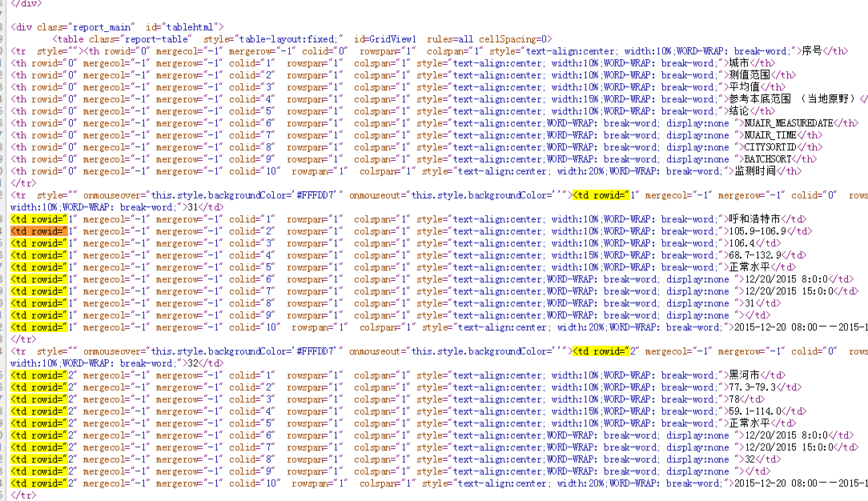Viewport: 868px width, 501px height.
Task: Click the NUAIR_MEASUREDATE header text
Action: pos(789,123)
